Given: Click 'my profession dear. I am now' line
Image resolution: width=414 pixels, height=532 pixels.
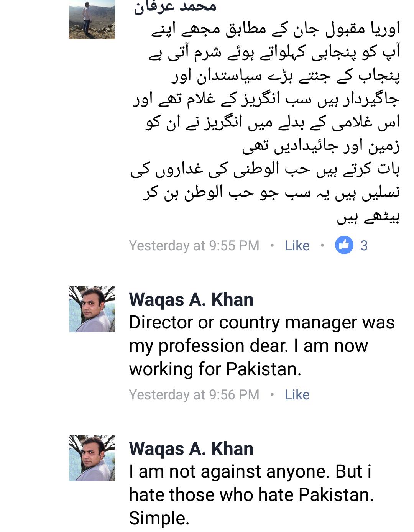Looking at the screenshot, I should (x=248, y=346).
